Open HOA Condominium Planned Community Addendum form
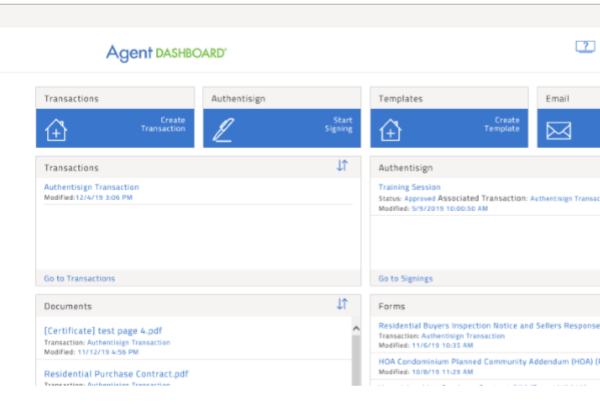This screenshot has width=600, height=414. pos(489,362)
